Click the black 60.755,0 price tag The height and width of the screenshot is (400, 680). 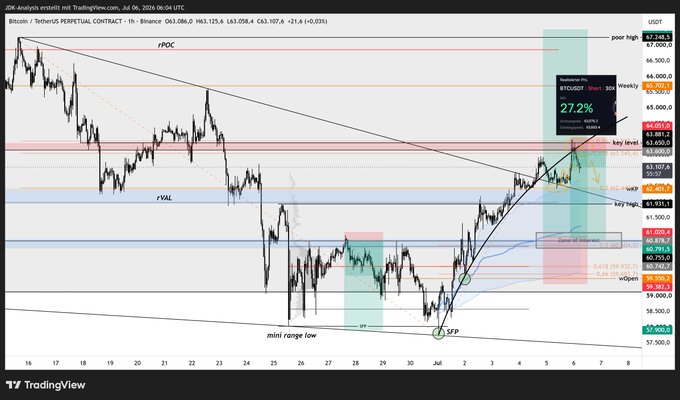click(658, 258)
